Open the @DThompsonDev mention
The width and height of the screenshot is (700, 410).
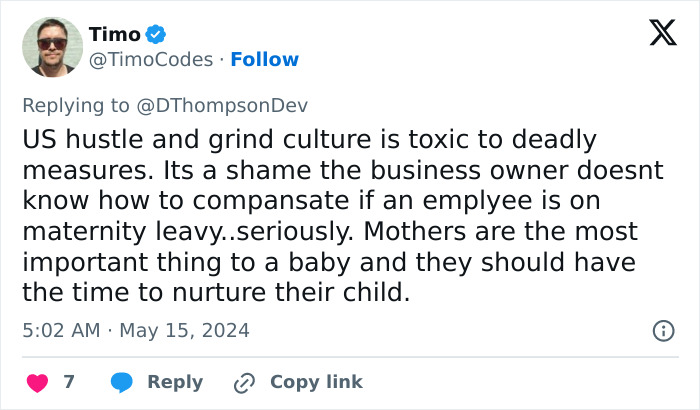220,105
